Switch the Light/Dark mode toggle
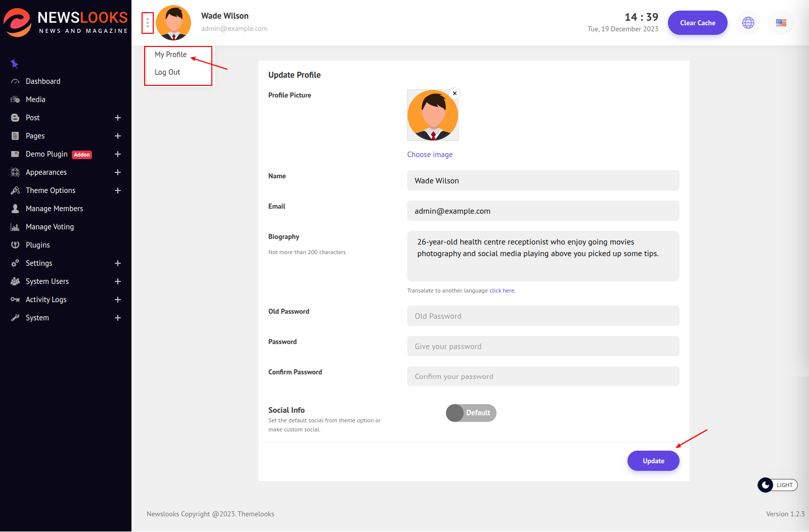This screenshot has height=532, width=809. coord(777,485)
